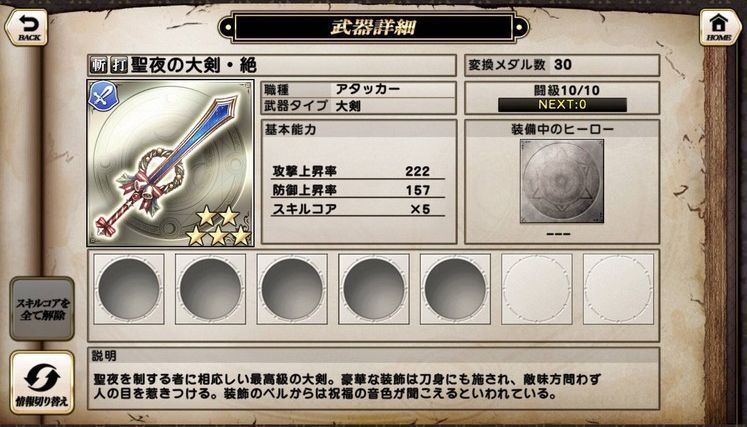Choose the first skill core slot
The height and width of the screenshot is (427, 747).
[x=129, y=289]
